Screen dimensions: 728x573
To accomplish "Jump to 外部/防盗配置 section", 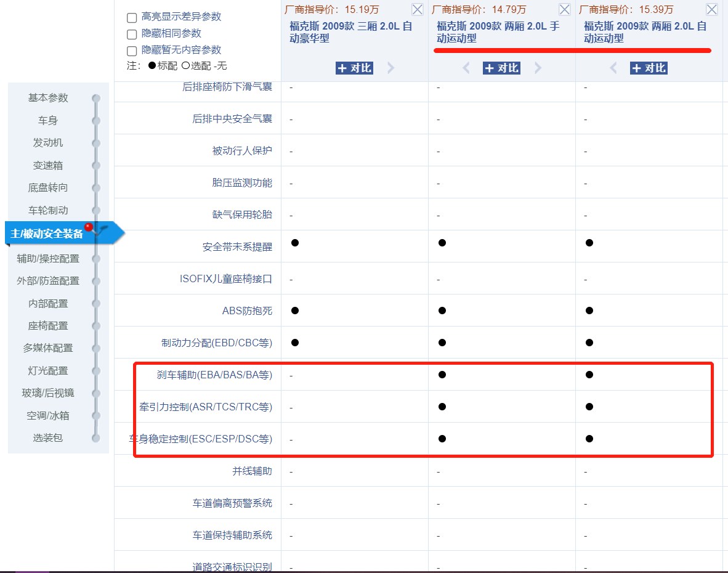I will (48, 281).
